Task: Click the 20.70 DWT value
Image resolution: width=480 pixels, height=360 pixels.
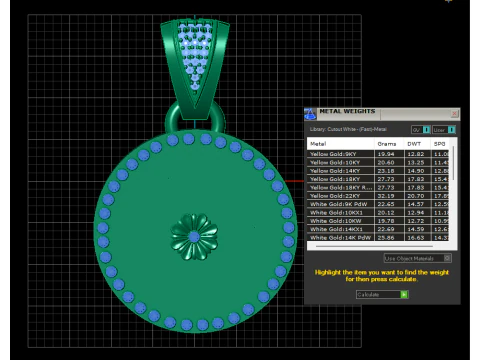Action: click(416, 196)
